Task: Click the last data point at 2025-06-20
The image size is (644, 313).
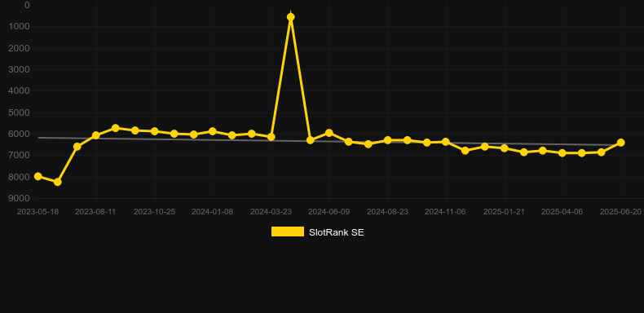Action: pos(621,143)
